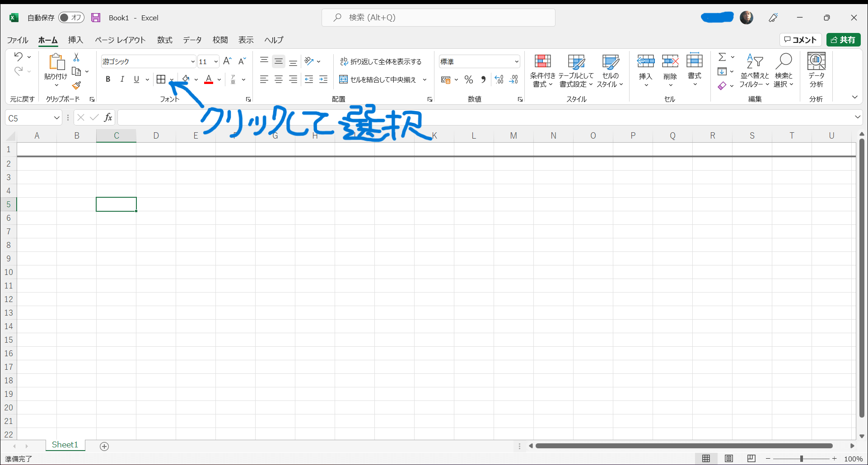This screenshot has height=465, width=868.
Task: Toggle the 自動保存 autosave switch
Action: coord(71,18)
